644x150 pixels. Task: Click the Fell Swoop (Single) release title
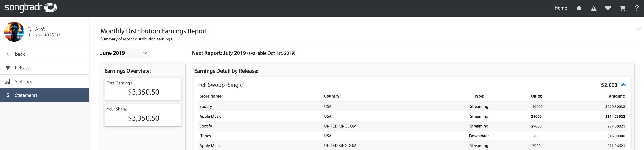(221, 85)
